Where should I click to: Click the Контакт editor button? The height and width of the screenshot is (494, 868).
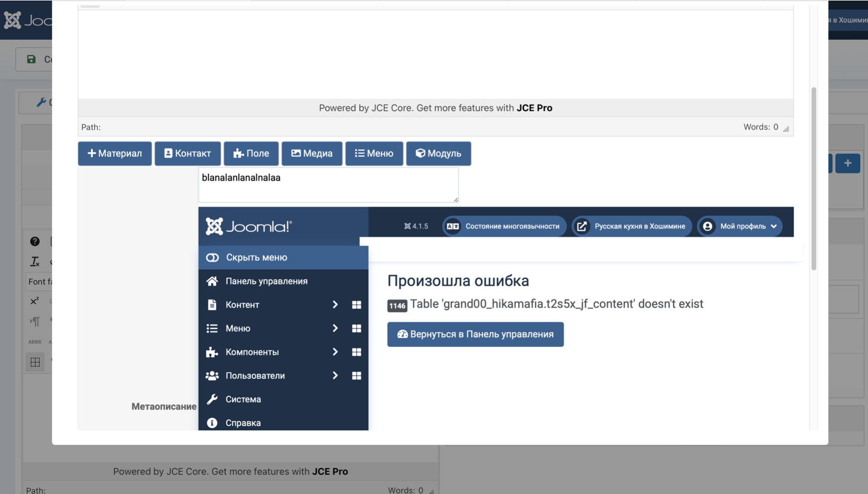tap(187, 153)
